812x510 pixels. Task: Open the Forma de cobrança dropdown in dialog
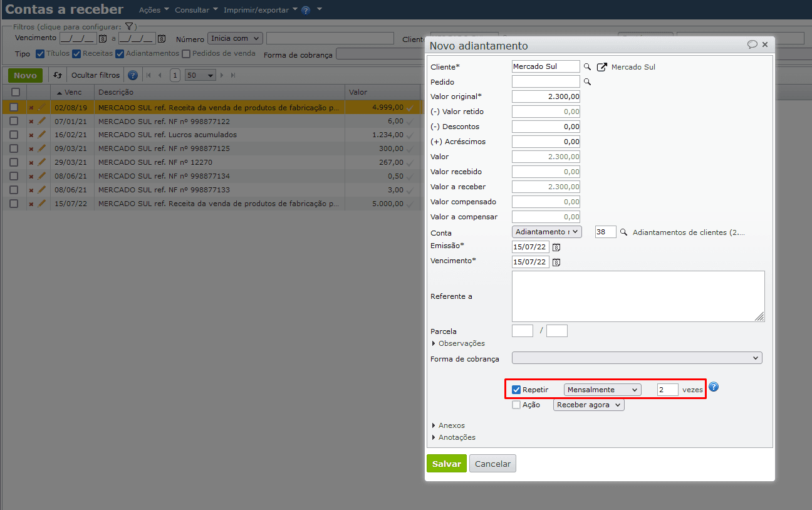(637, 358)
